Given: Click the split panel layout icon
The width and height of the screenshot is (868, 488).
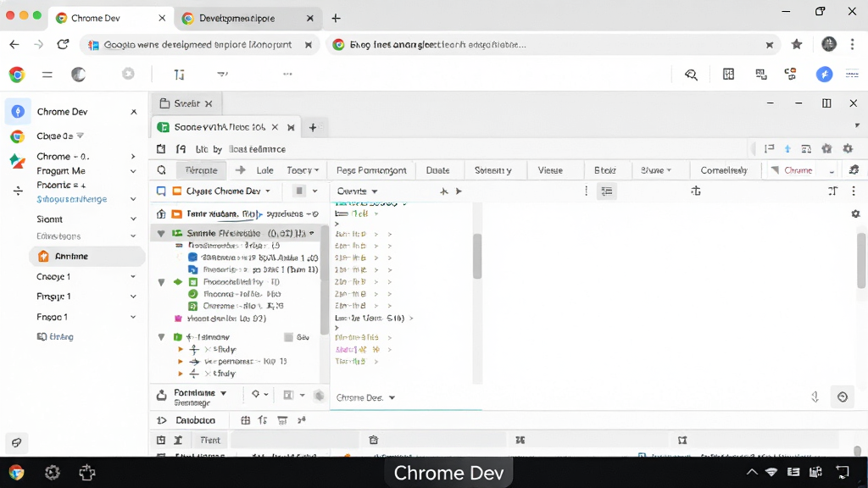Looking at the screenshot, I should click(x=826, y=103).
